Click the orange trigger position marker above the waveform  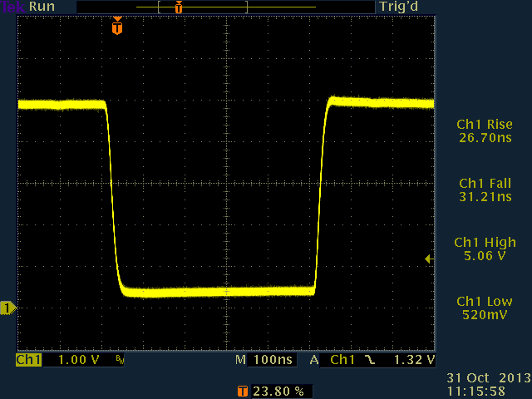point(117,27)
